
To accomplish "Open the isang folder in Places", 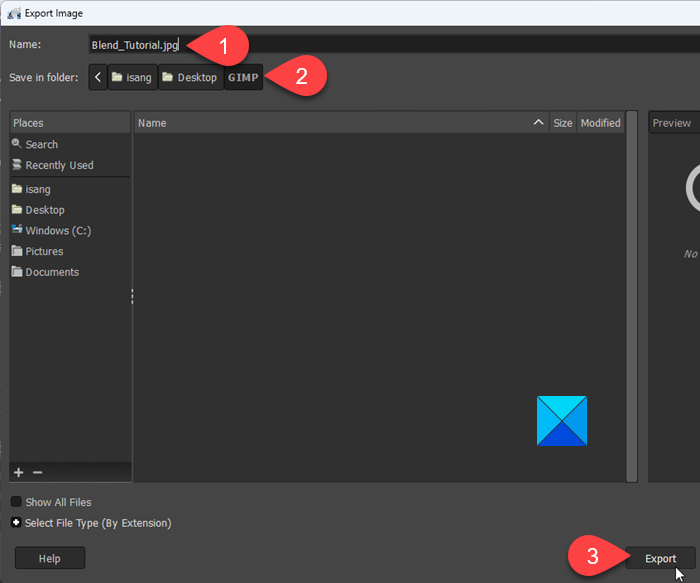I will point(70,189).
